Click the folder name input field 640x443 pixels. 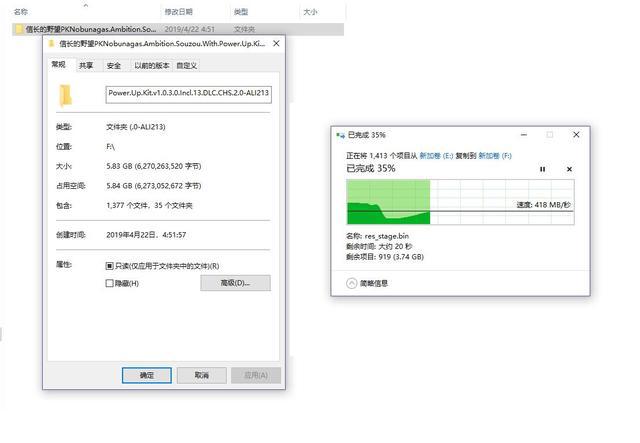(189, 94)
